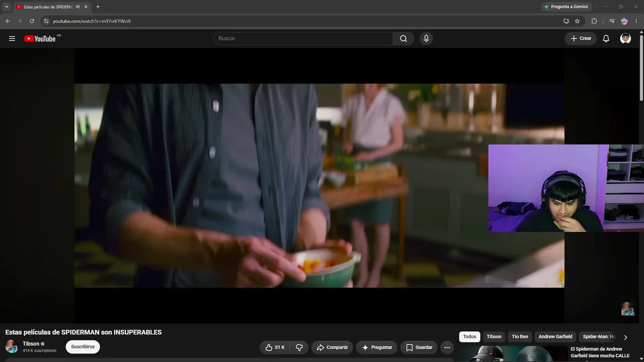Viewport: 644px width, 362px height.
Task: Click the video title "Estas películas de SPIDERMAN son INSUPERABLES"
Action: point(84,332)
